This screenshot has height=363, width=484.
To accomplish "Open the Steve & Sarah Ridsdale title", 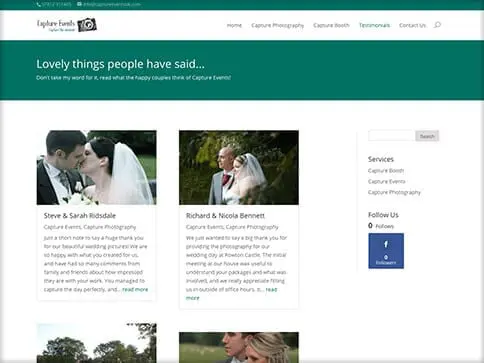I will [80, 216].
